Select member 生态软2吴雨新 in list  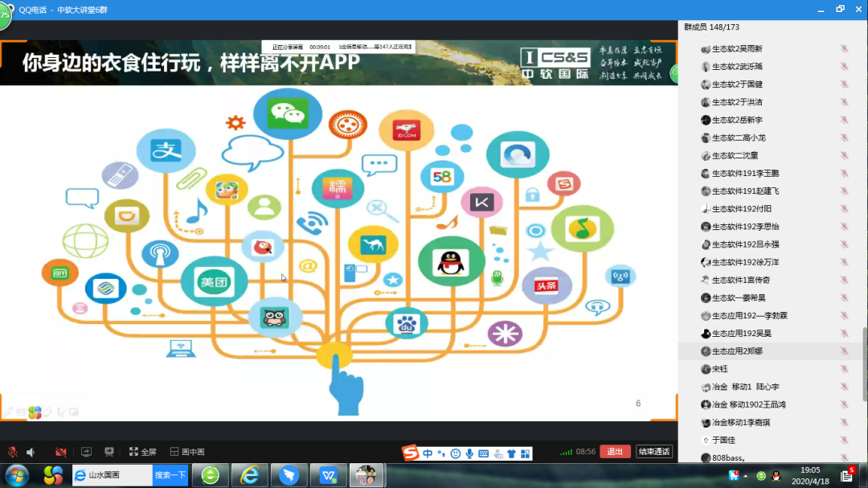737,49
